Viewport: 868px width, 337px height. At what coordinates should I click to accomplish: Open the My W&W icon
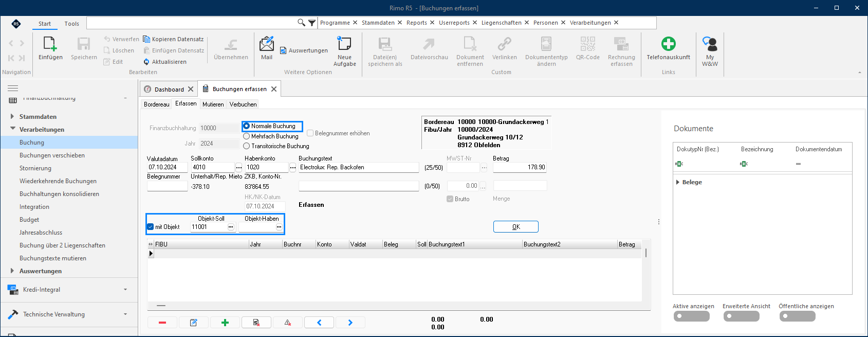(710, 44)
